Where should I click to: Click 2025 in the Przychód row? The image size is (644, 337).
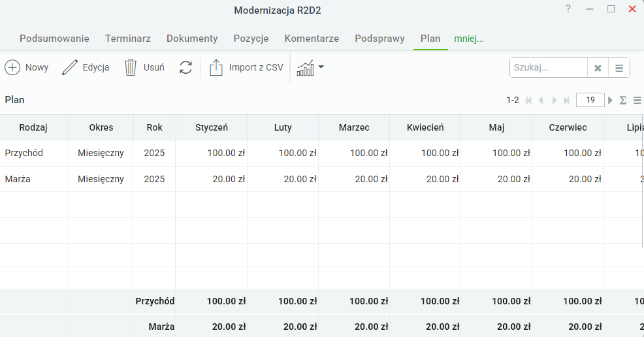(154, 153)
